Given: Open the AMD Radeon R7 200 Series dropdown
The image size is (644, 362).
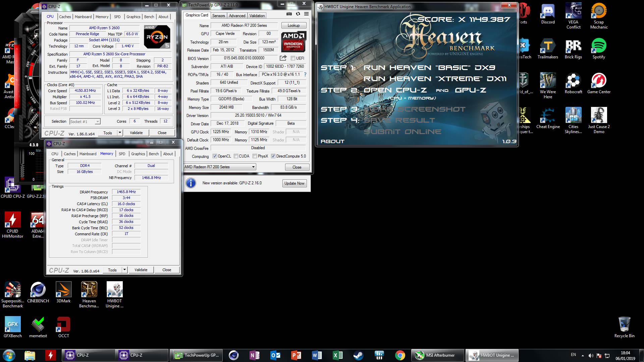Looking at the screenshot, I should click(220, 167).
